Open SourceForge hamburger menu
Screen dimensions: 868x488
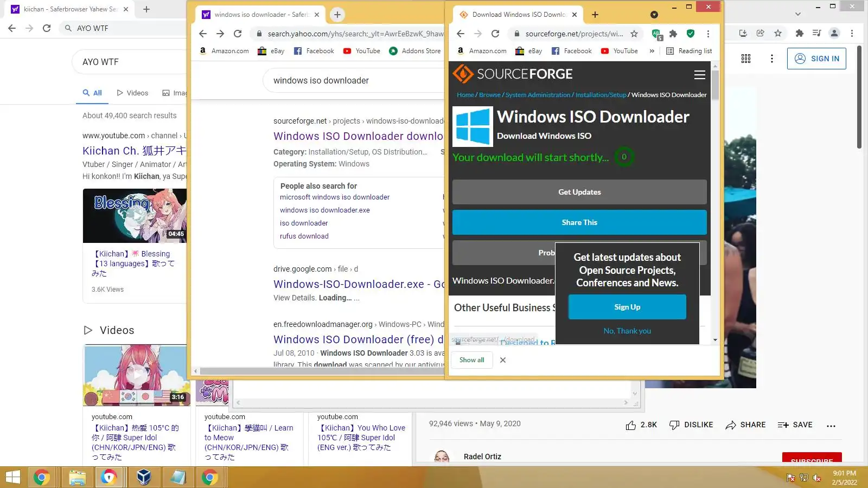700,75
